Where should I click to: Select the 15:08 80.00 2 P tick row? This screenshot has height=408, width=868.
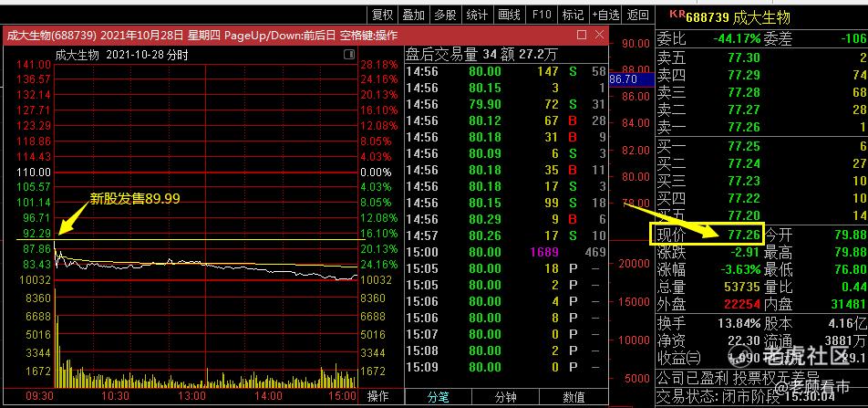tap(506, 350)
